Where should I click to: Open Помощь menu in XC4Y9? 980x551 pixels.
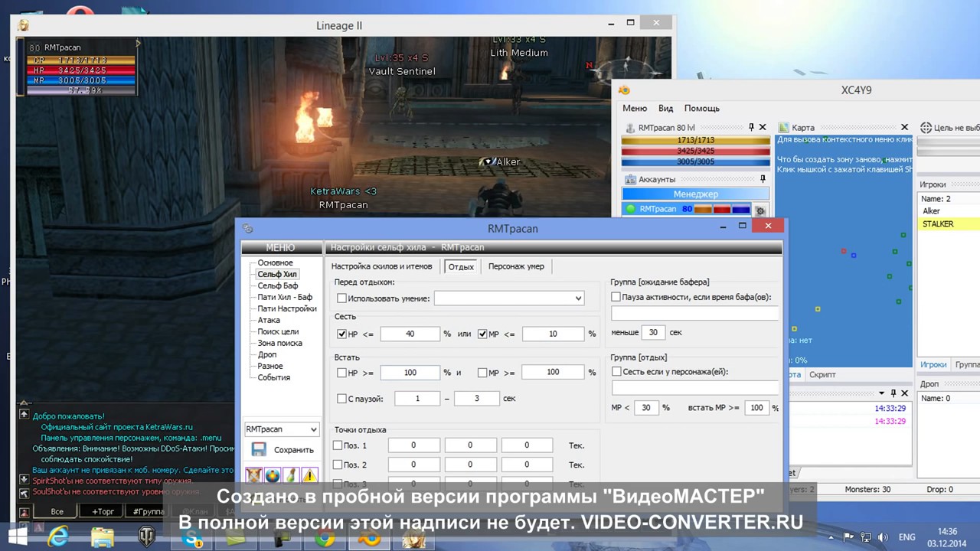(x=702, y=108)
